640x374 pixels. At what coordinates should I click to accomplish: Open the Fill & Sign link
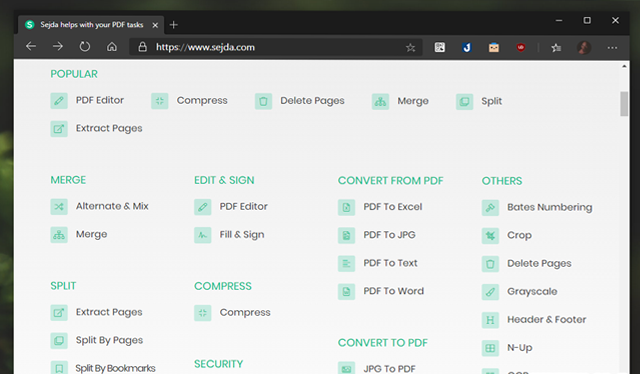pyautogui.click(x=242, y=235)
